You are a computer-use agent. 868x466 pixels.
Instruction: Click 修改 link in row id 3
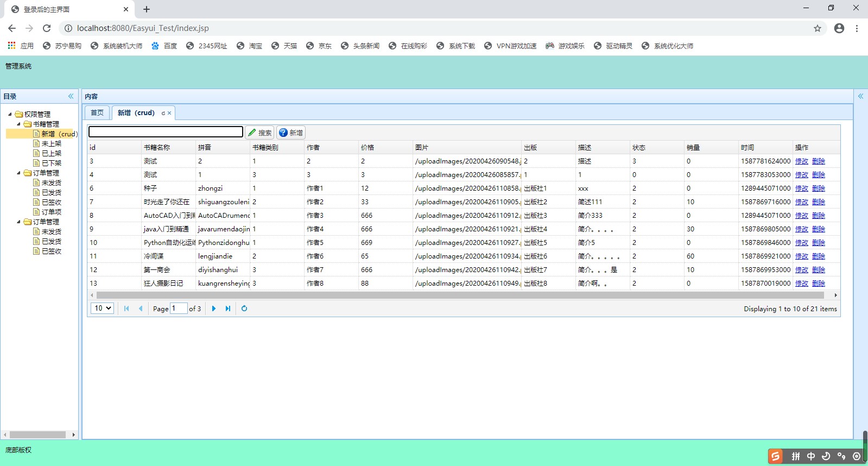(x=802, y=161)
